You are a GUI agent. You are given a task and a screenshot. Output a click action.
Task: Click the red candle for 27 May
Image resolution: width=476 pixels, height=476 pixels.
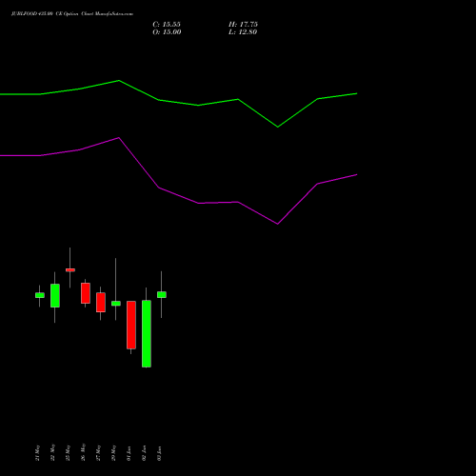(x=101, y=303)
